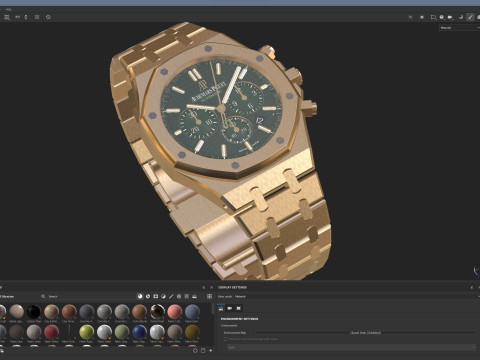Select the textures filter icon in shelf
The image size is (480, 360).
point(187,296)
